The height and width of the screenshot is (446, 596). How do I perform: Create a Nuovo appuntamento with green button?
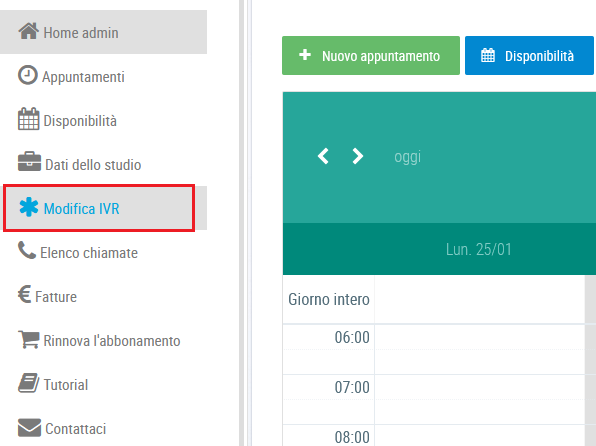371,56
